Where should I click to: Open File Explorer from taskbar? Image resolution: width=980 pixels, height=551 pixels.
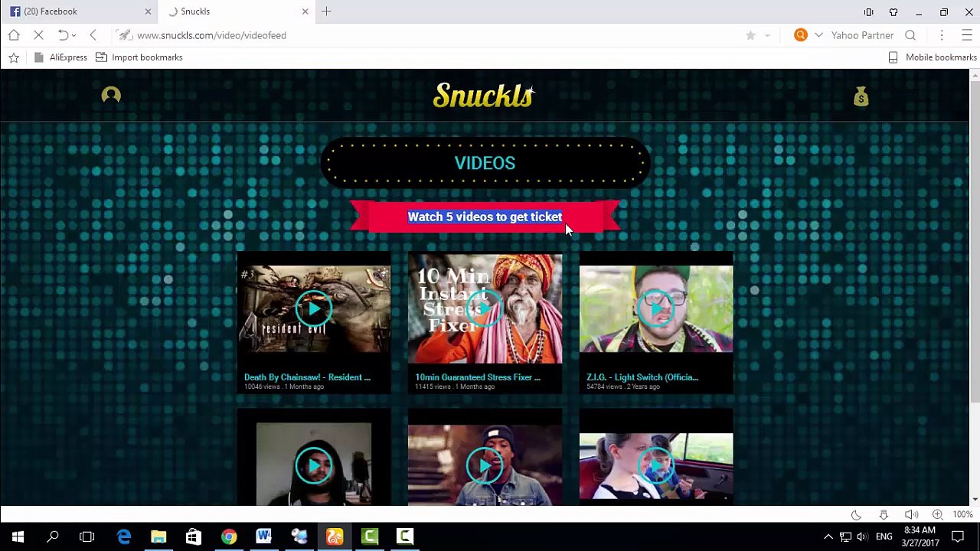(x=158, y=536)
